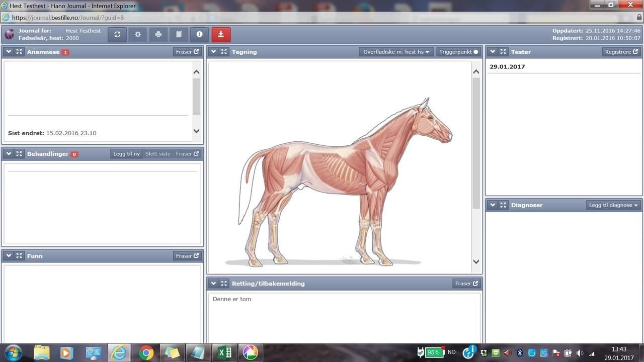Click the network signal tray icon
The width and height of the screenshot is (644, 362).
pyautogui.click(x=592, y=353)
